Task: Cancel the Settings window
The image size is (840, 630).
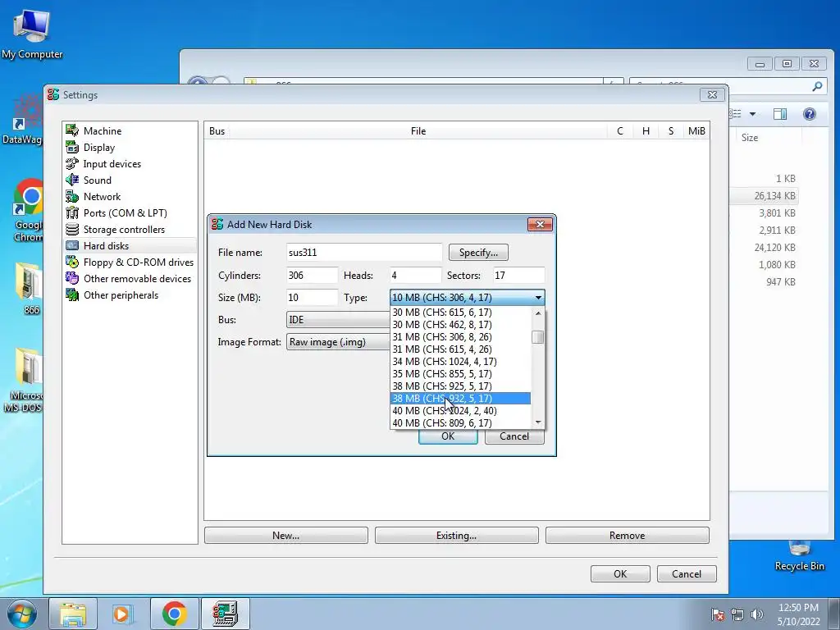Action: (687, 573)
